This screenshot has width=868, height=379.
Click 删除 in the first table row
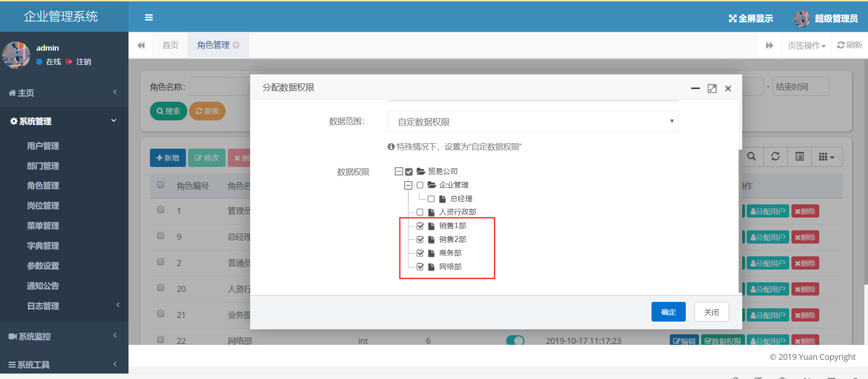[805, 211]
